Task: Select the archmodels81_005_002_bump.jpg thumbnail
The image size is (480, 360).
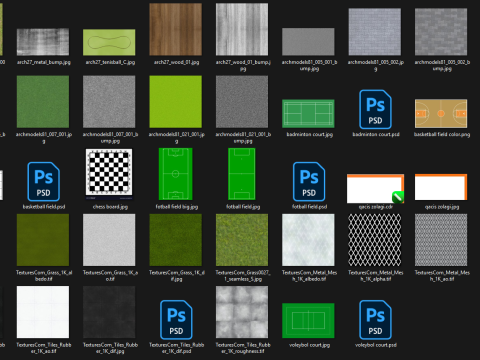Action: [x=441, y=32]
